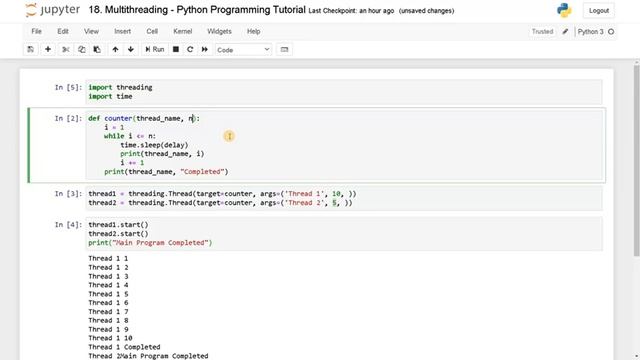
Task: Click the 'Thread 1 10' output line
Action: coord(110,338)
